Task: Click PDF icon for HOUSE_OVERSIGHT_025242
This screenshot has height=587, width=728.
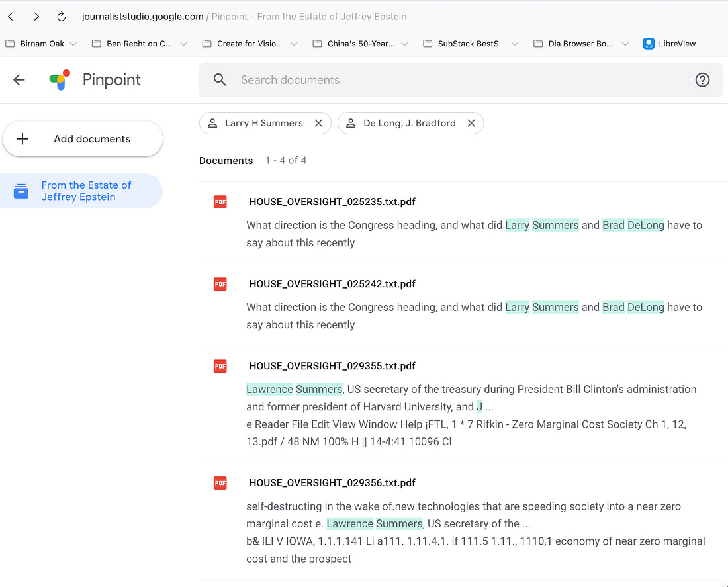Action: point(220,284)
